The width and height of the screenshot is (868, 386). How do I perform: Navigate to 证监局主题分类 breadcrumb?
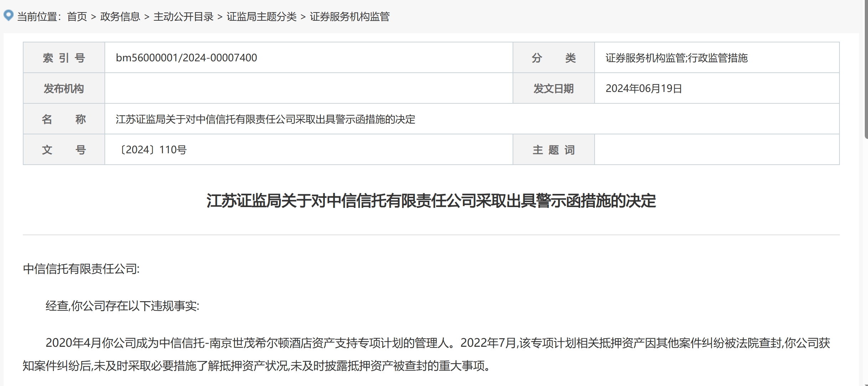click(x=261, y=17)
